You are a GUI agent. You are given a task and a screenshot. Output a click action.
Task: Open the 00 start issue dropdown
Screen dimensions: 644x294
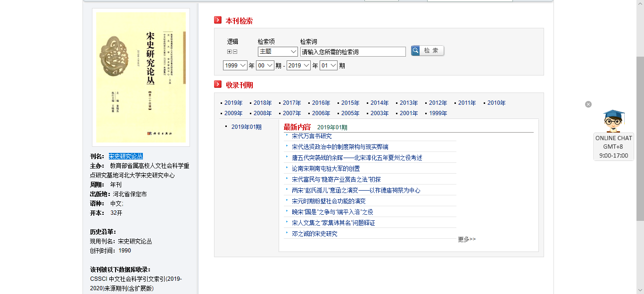pyautogui.click(x=264, y=66)
